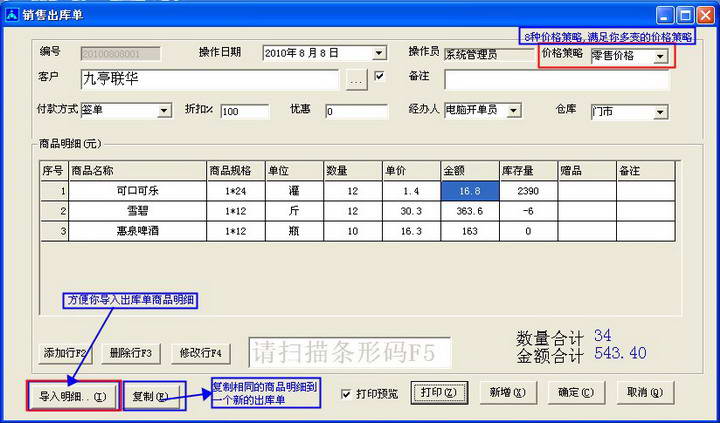Close the 销售出库单 window
The image size is (720, 423).
(x=706, y=15)
